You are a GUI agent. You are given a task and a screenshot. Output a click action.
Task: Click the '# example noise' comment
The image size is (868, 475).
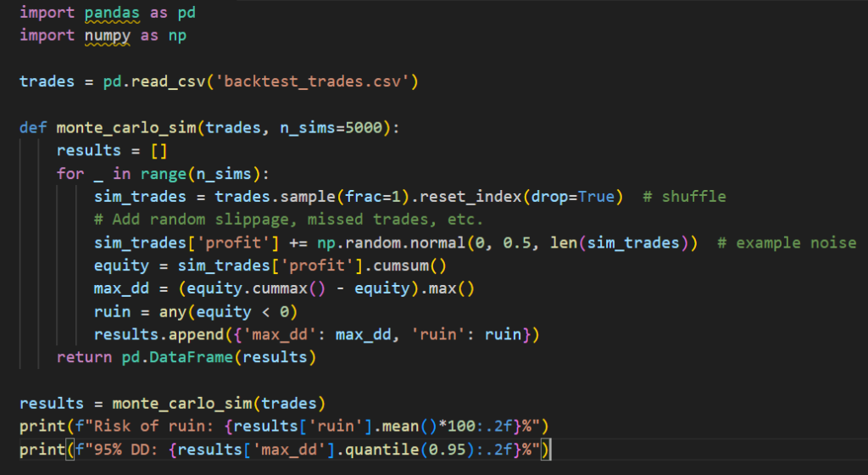pos(787,243)
